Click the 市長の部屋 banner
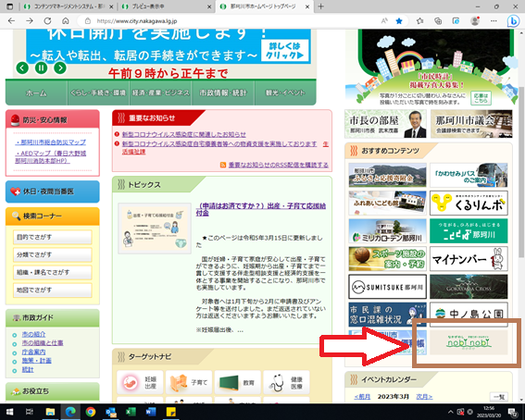 tap(386, 124)
